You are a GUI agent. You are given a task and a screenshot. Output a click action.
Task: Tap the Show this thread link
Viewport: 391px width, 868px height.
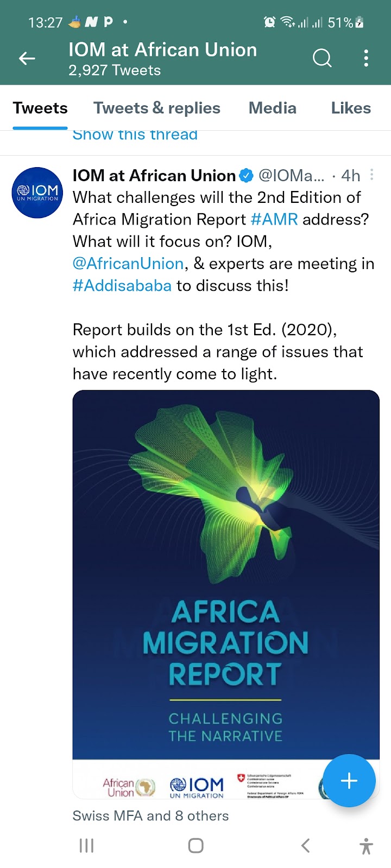135,136
